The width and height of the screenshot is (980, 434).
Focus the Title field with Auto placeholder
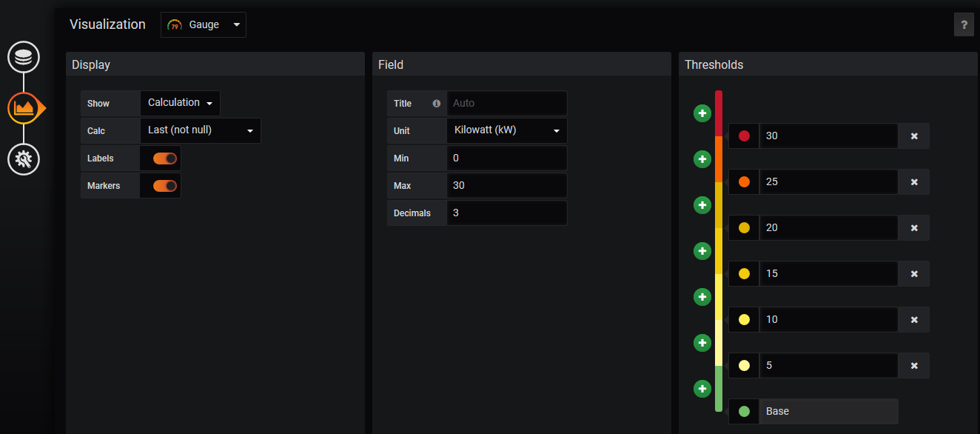click(x=507, y=103)
